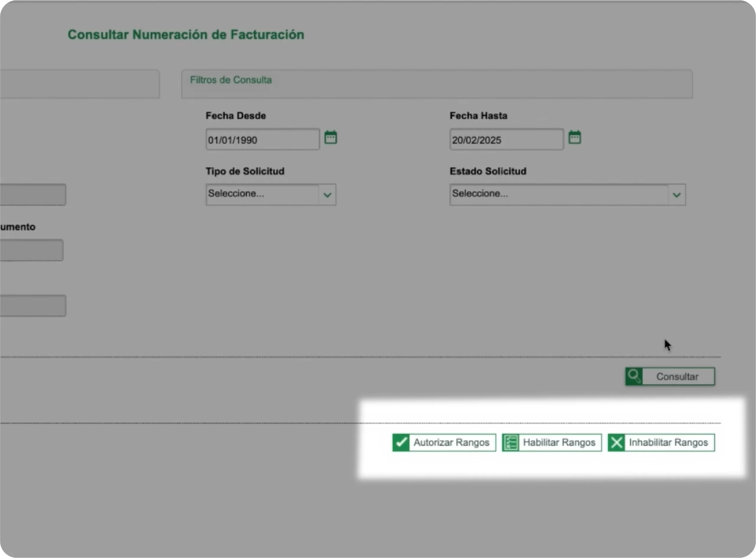Click the disabled field below the umento label

[x=31, y=250]
